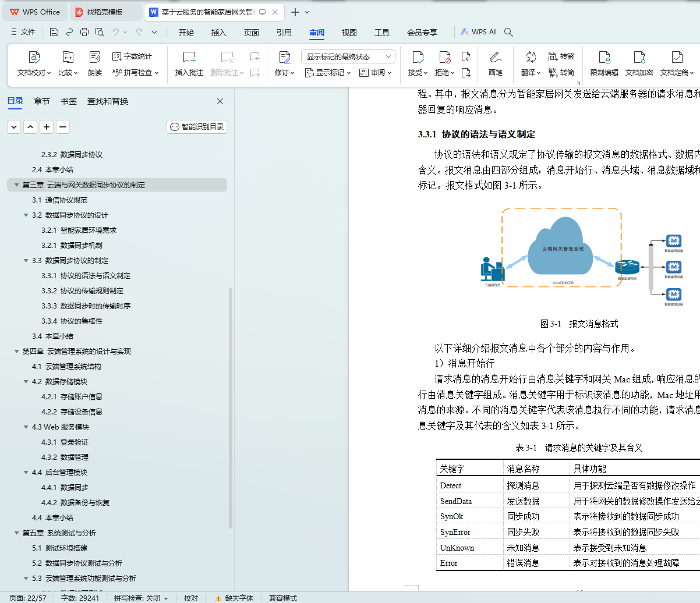Go to 4.2.1 存储账户信息 heading
Viewport: 700px width, 603px height.
(72, 397)
